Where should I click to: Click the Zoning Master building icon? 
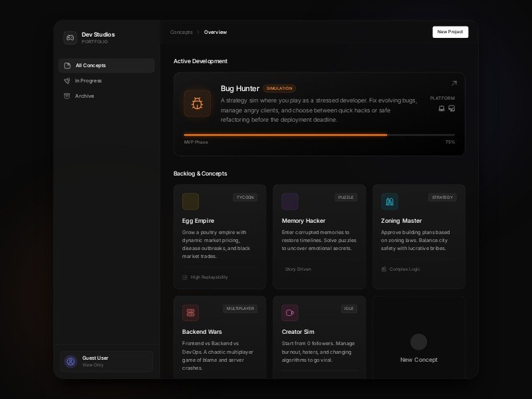pyautogui.click(x=390, y=201)
